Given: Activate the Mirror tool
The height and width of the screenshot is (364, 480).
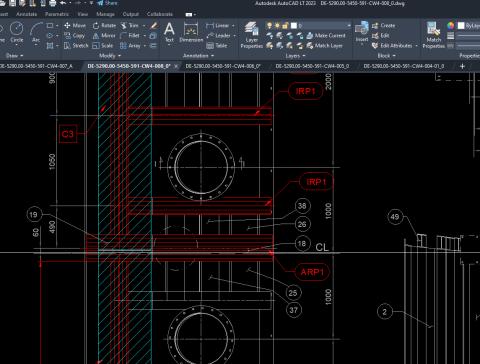Looking at the screenshot, I should click(104, 35).
